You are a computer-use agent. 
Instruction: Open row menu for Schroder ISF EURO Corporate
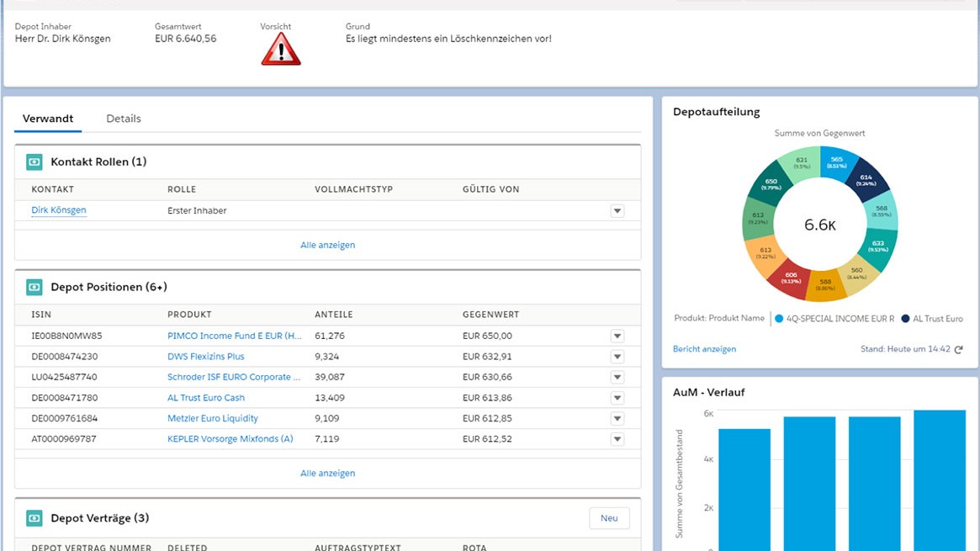point(617,378)
